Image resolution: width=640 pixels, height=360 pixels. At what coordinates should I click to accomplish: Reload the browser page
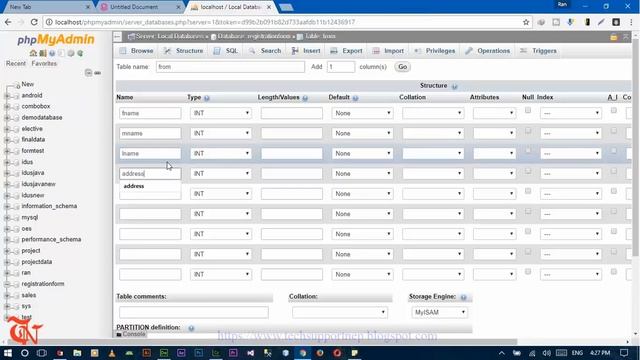pos(34,22)
